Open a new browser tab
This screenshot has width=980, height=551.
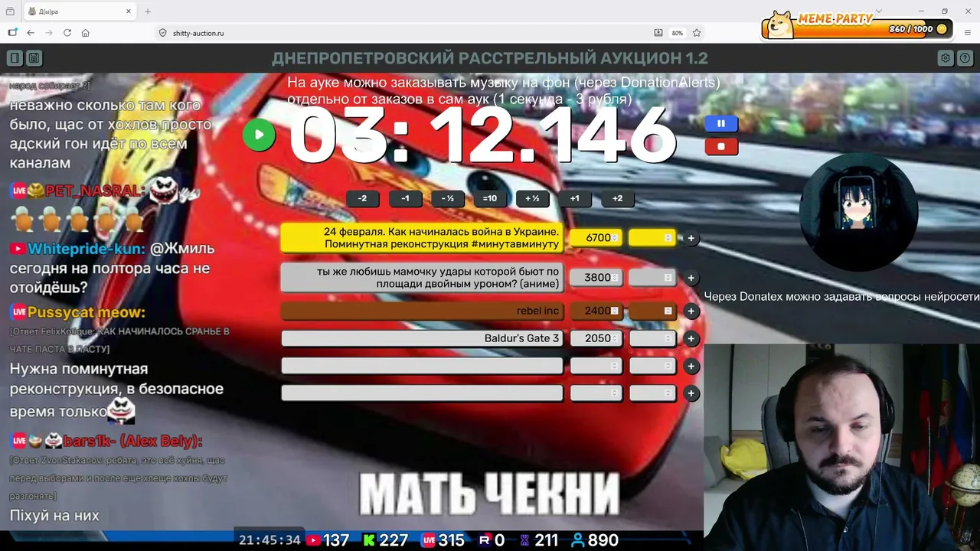coord(148,11)
